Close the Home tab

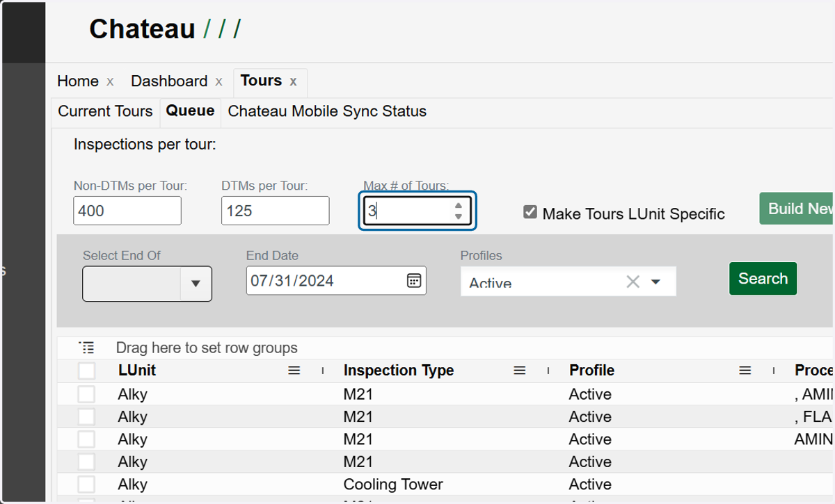[x=110, y=81]
